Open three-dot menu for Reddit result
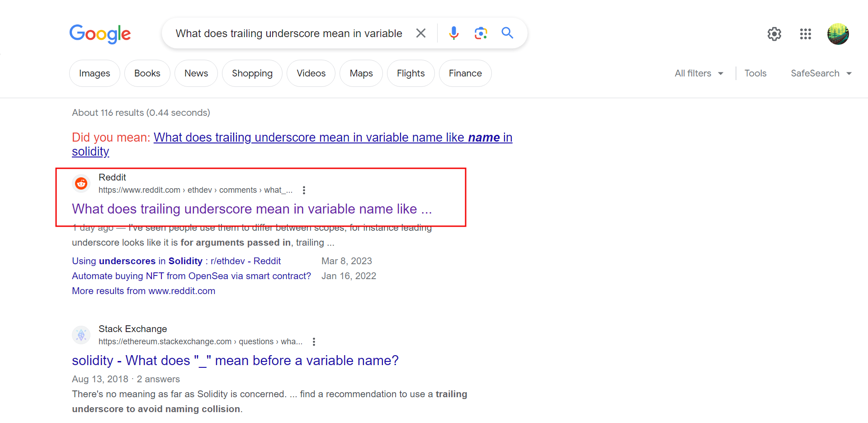 [x=304, y=190]
